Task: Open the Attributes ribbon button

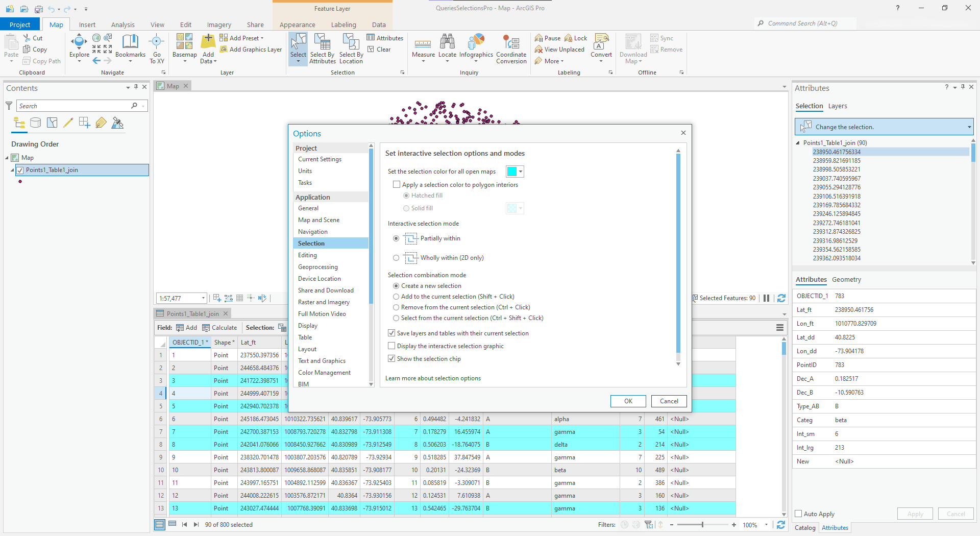Action: tap(385, 38)
